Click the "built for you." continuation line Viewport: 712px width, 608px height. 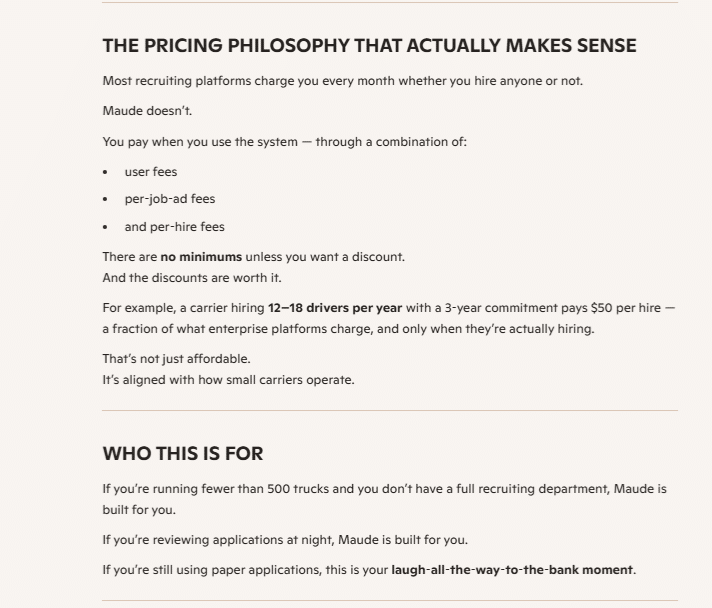coord(139,510)
